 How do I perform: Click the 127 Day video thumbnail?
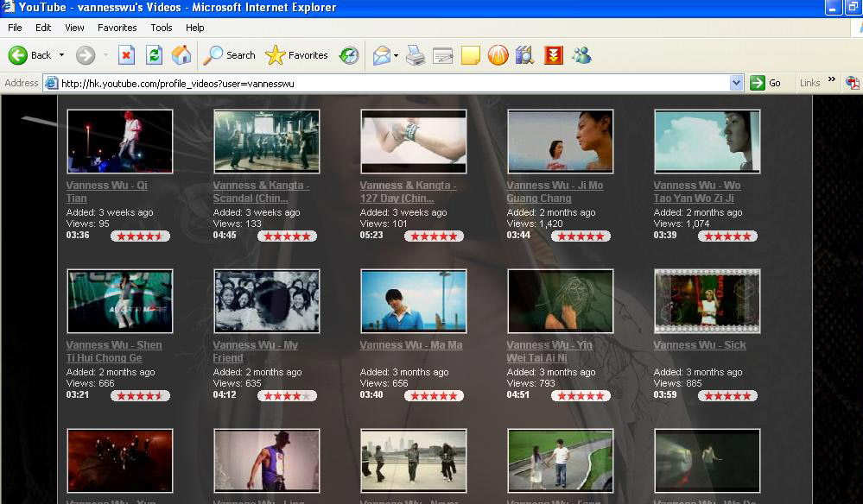pyautogui.click(x=414, y=142)
